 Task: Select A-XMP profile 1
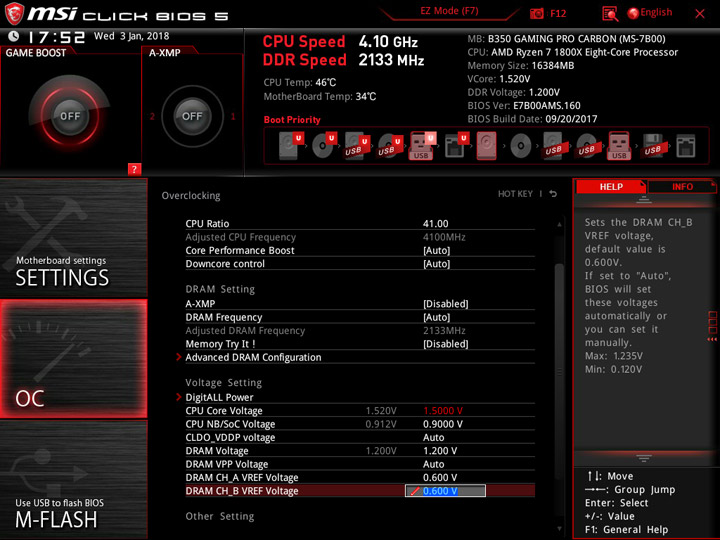click(x=233, y=116)
